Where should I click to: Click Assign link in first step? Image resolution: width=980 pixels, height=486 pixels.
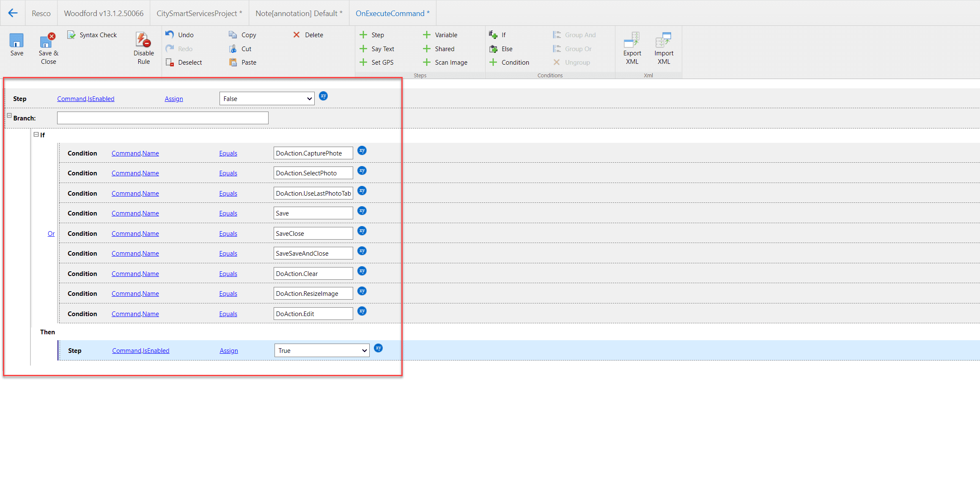[174, 99]
